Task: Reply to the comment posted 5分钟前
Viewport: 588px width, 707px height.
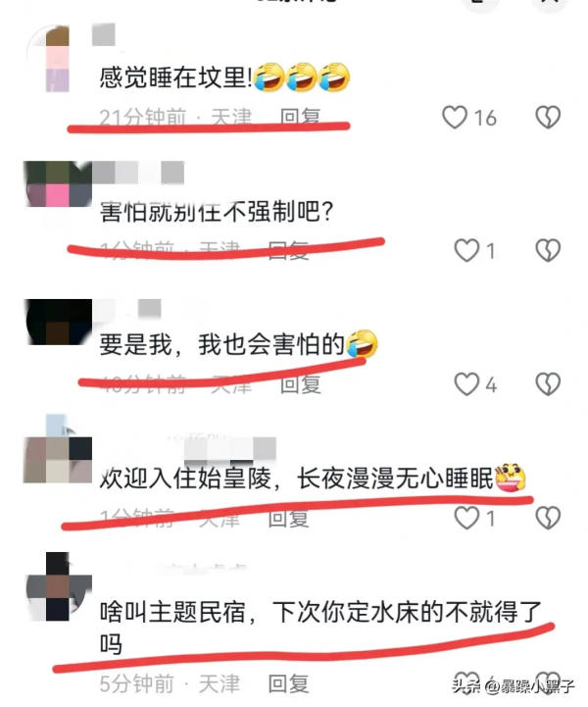Action: (x=288, y=684)
